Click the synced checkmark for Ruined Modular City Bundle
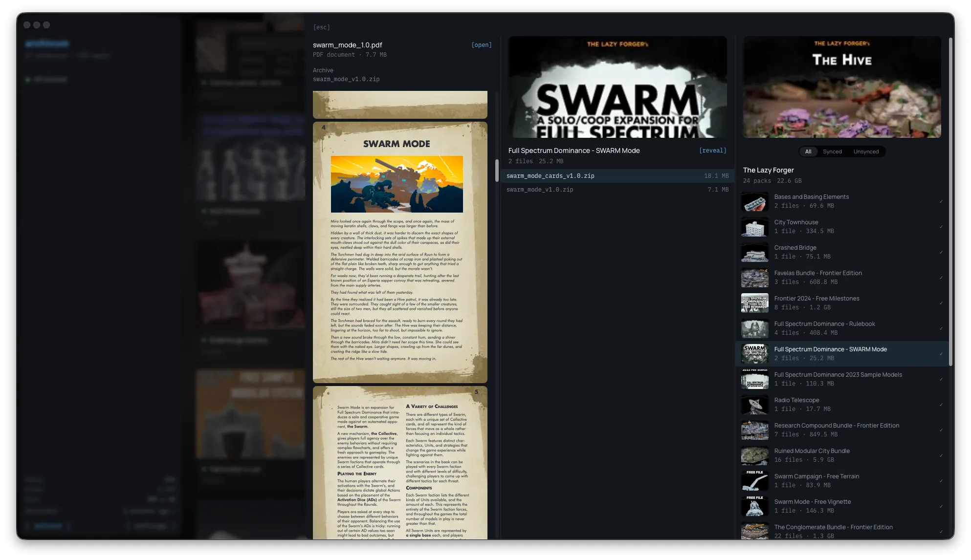 click(941, 456)
